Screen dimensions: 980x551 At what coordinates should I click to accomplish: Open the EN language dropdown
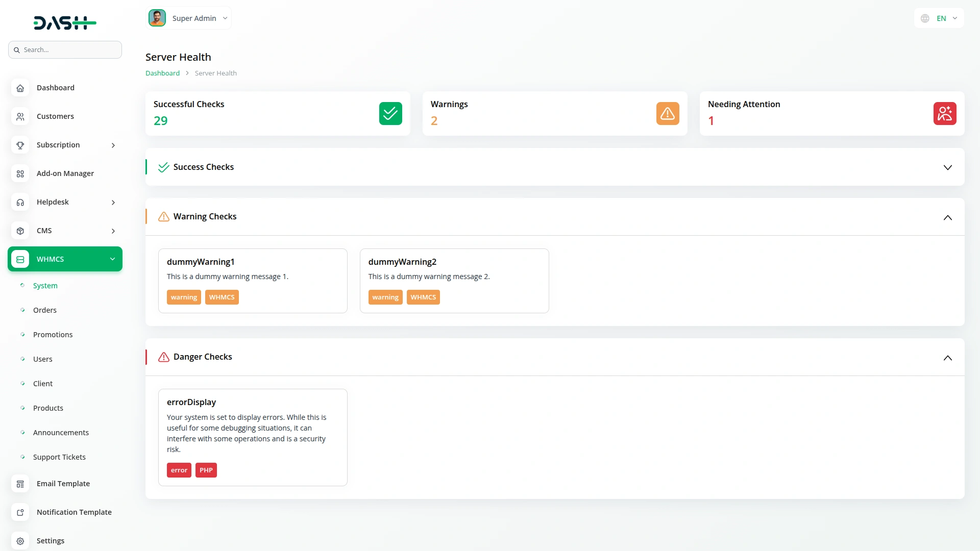coord(939,18)
